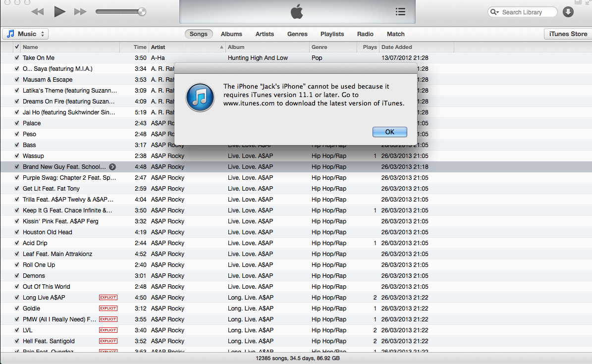
Task: Switch to the Playlists tab
Action: click(x=332, y=34)
